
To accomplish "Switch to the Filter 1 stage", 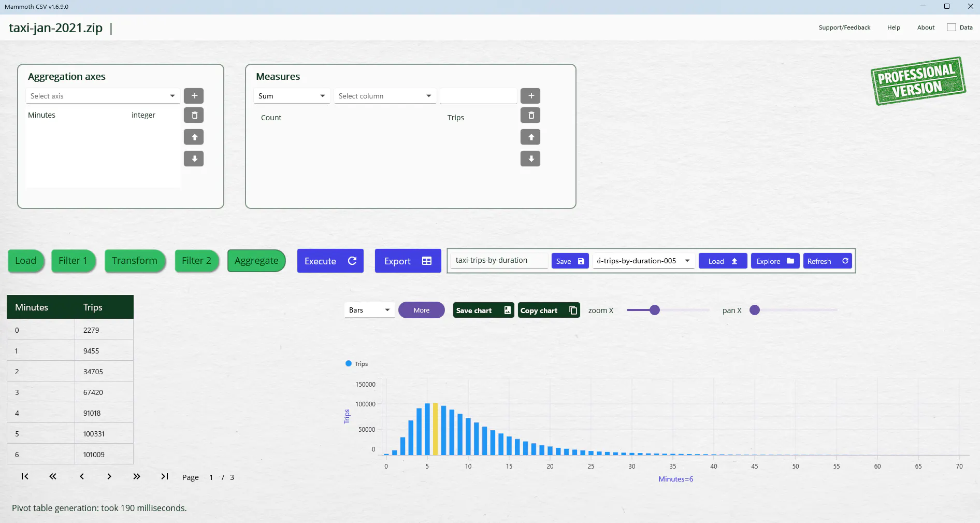I will pos(73,261).
